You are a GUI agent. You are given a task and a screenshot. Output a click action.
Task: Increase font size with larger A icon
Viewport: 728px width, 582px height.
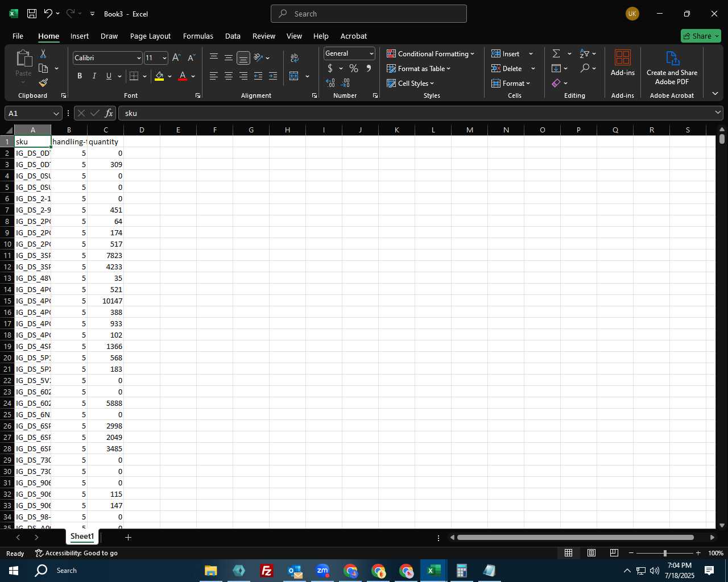176,58
